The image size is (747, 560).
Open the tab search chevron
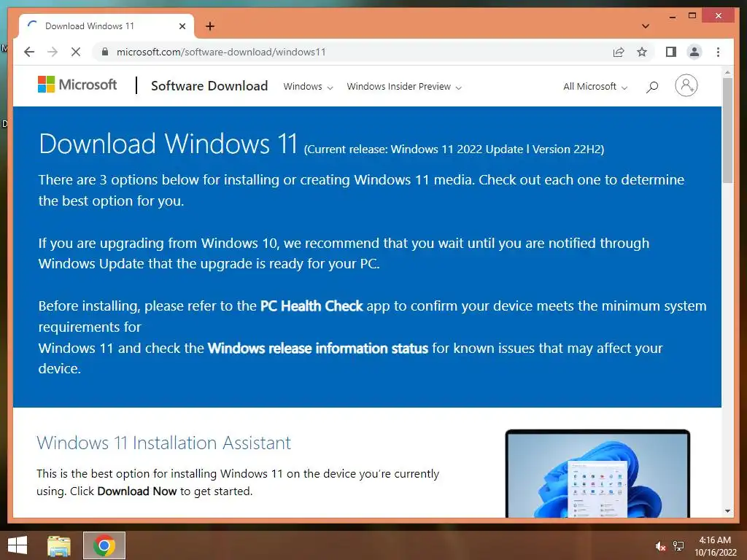(x=646, y=26)
